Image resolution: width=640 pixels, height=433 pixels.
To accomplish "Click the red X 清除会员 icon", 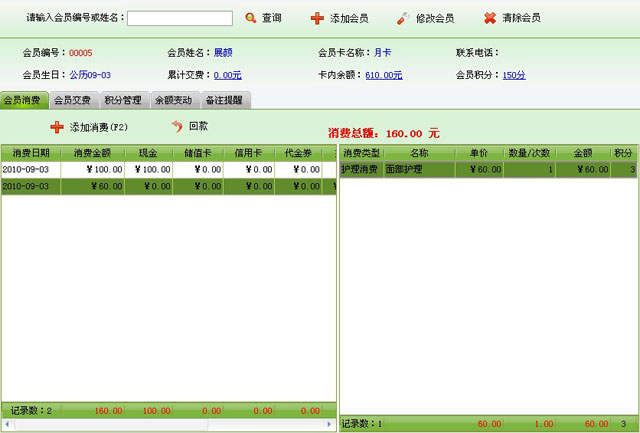I will (x=489, y=18).
